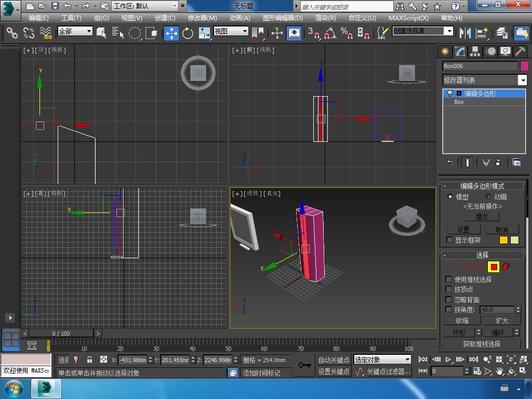Screen dimensions: 532x399
Task: Collapse the 选择 rollout
Action: click(x=482, y=255)
